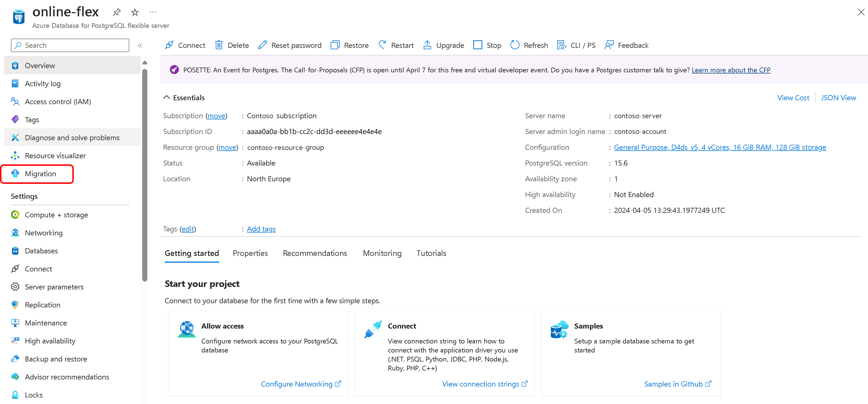868x404 pixels.
Task: Open Resource visualizer
Action: 73,156
